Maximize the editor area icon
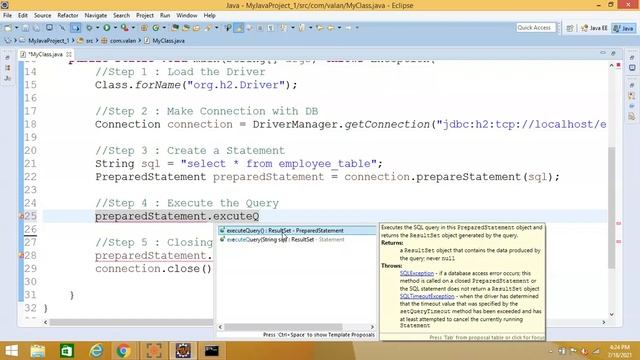 pos(613,53)
